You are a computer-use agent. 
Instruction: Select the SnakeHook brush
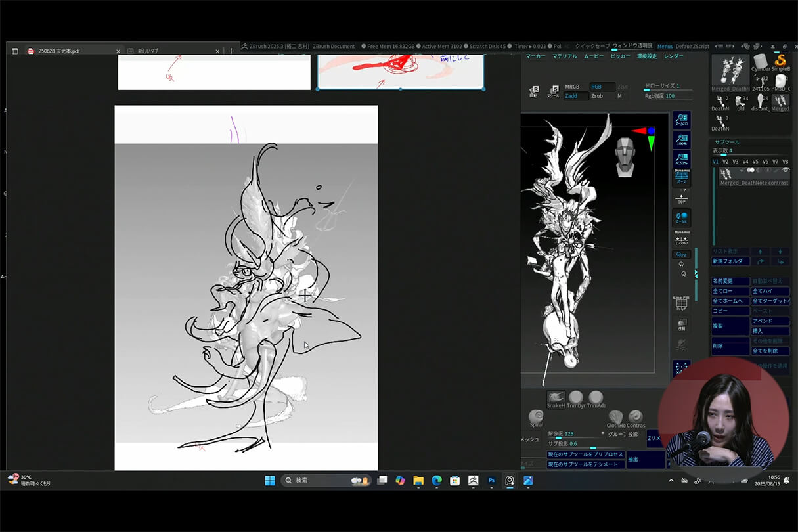pyautogui.click(x=556, y=398)
